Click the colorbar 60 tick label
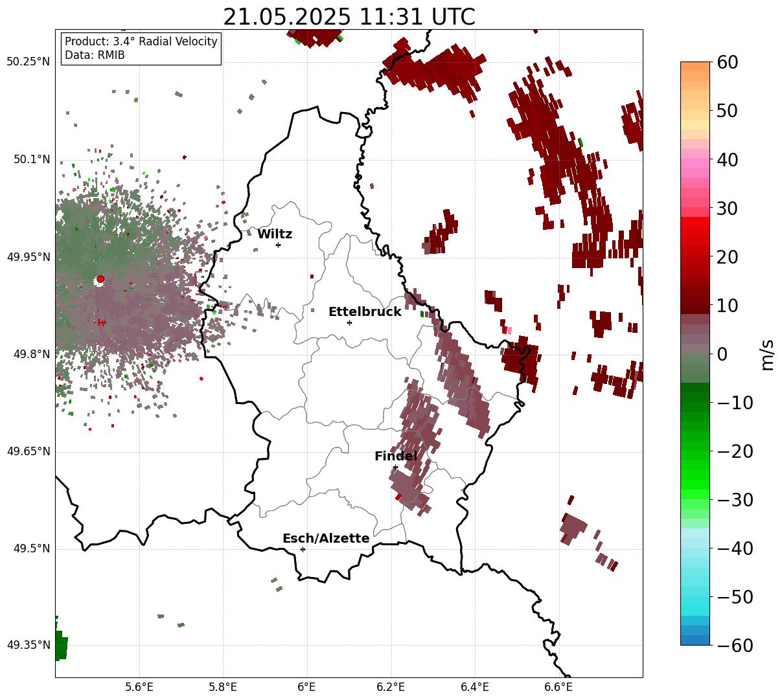 click(726, 62)
